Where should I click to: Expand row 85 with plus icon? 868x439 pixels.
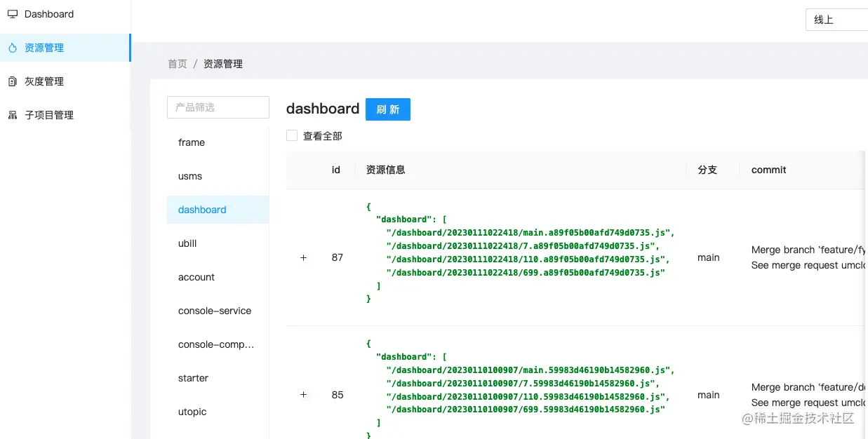304,395
